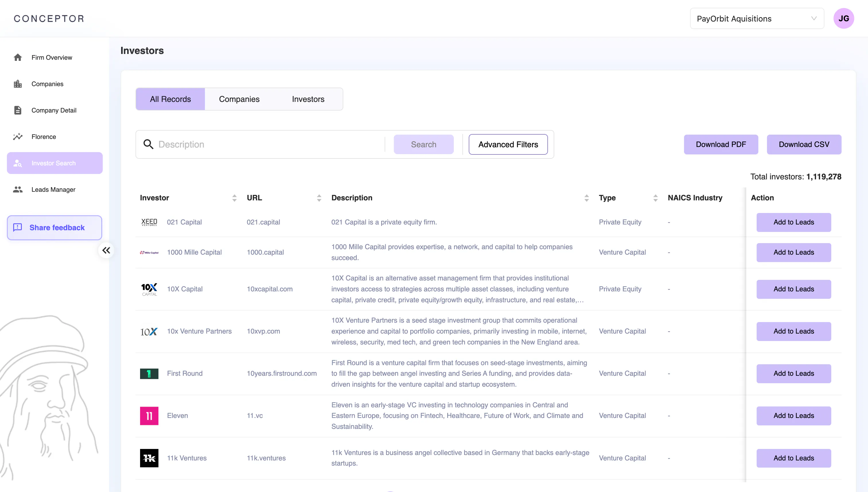Add First Round to leads

click(x=794, y=374)
